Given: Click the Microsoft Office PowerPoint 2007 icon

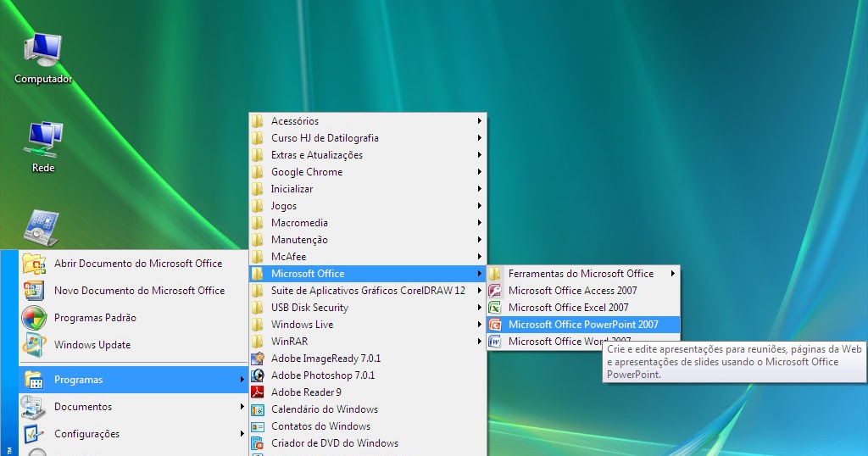Looking at the screenshot, I should 494,325.
